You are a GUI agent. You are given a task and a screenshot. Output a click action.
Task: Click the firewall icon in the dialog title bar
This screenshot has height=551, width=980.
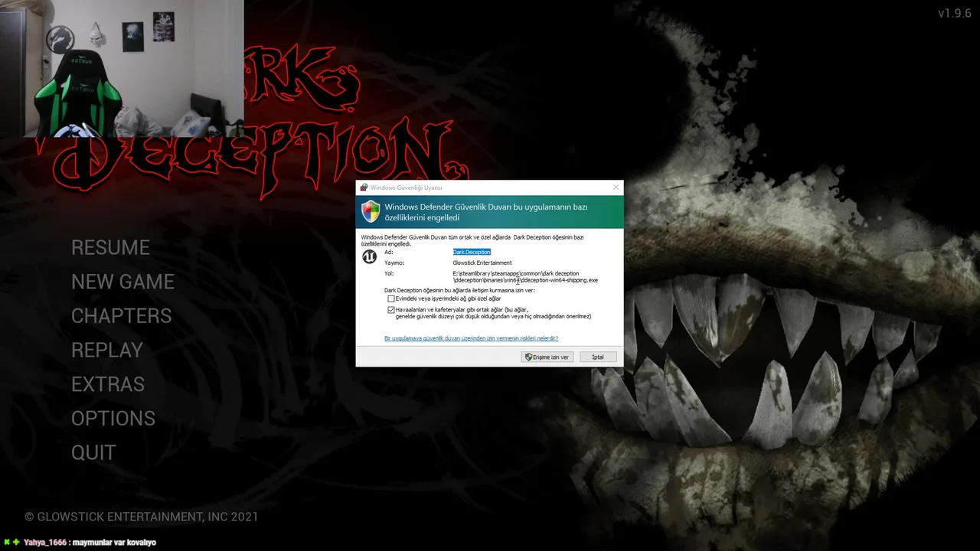pos(364,187)
